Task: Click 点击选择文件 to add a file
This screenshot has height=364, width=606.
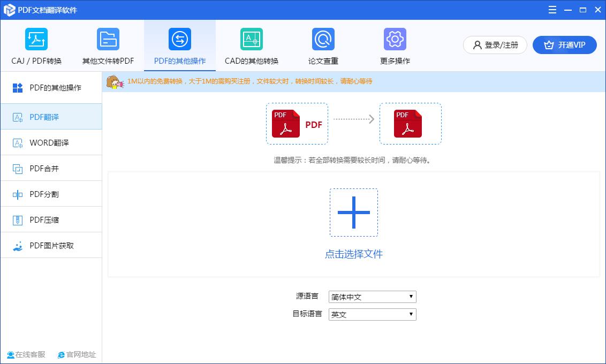Action: (x=354, y=254)
